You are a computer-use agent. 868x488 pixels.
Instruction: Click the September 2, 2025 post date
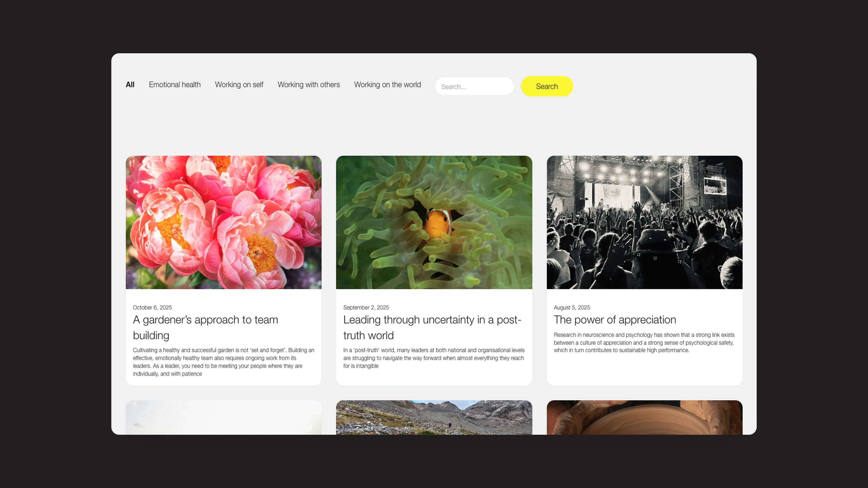click(x=366, y=307)
